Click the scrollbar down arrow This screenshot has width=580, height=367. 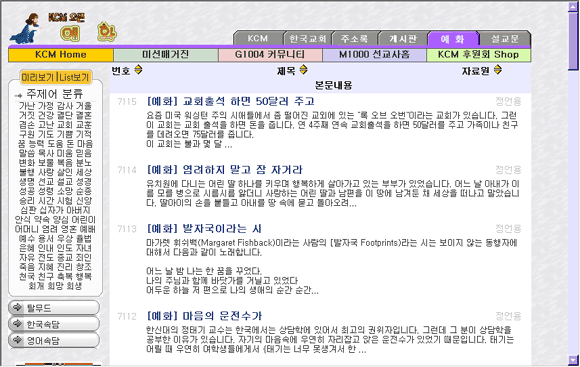pos(573,360)
